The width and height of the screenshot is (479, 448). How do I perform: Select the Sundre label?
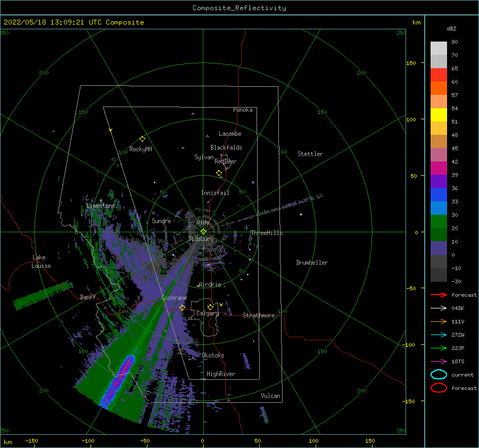161,221
